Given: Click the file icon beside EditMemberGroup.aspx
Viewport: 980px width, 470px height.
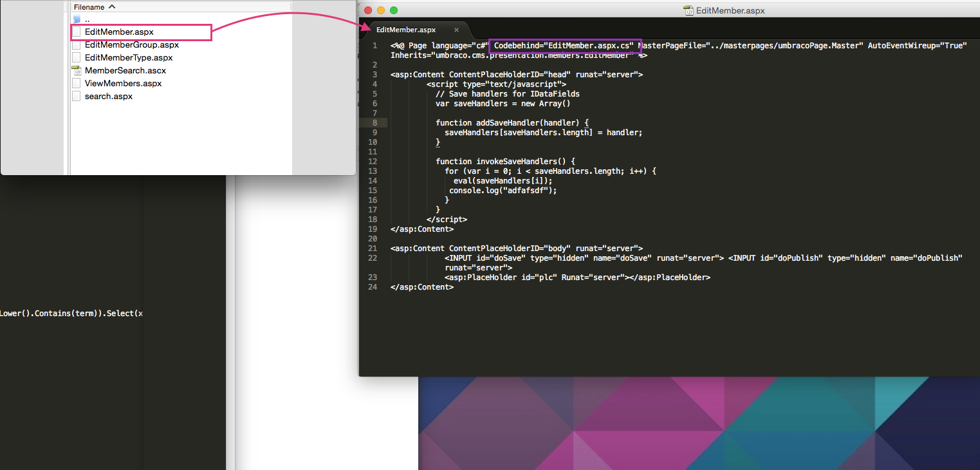Looking at the screenshot, I should coord(77,45).
